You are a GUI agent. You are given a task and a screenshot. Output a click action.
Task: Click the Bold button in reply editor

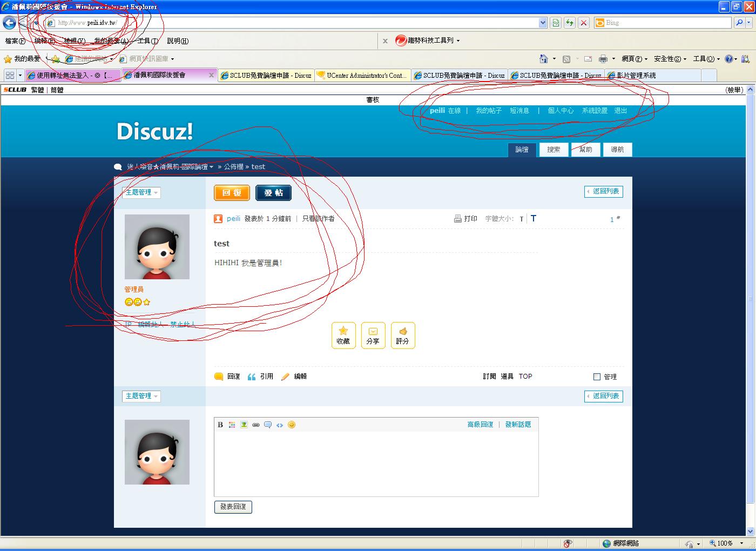[x=220, y=425]
